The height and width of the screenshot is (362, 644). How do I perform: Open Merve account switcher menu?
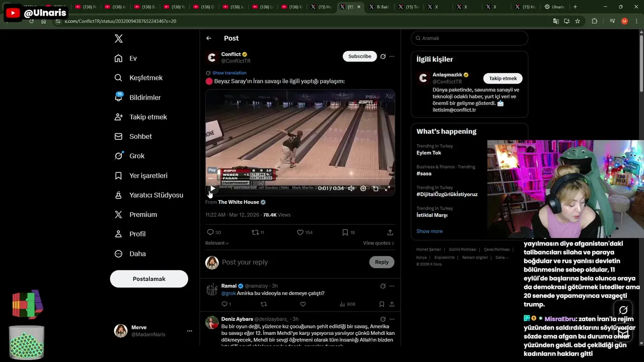tap(153, 330)
